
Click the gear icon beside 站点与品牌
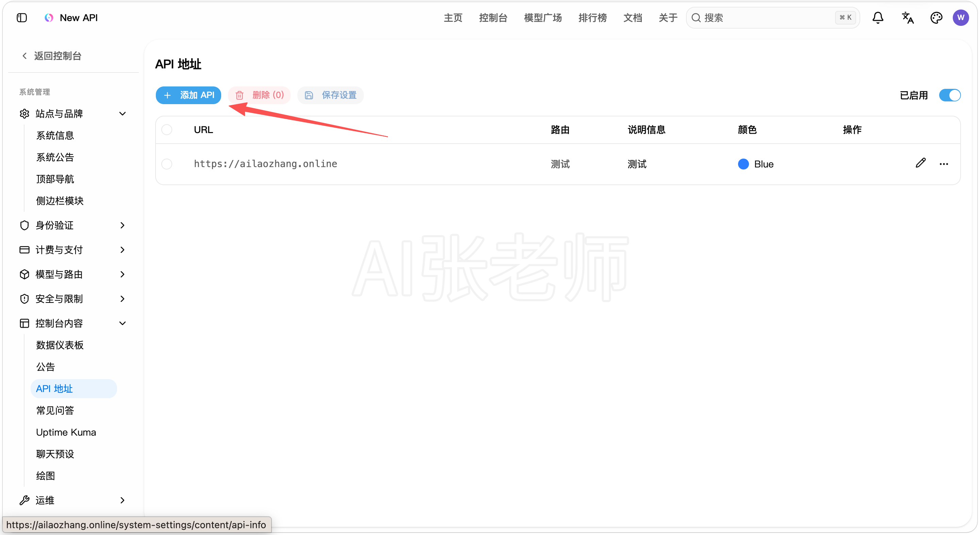click(x=24, y=113)
